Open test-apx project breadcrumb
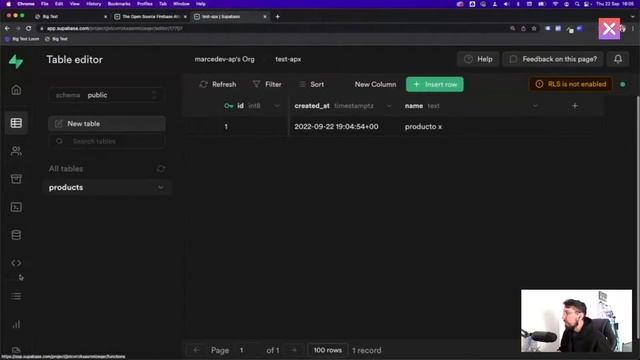Screen dimensions: 640x360 pos(288,59)
